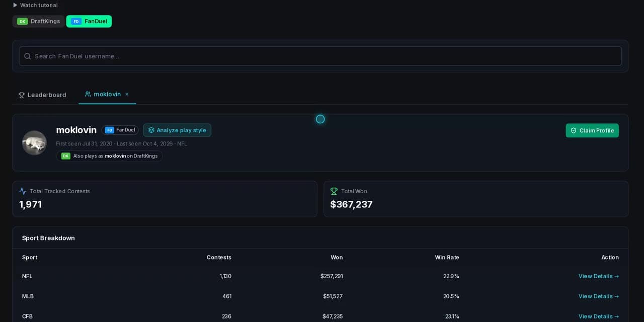This screenshot has height=322, width=644.
Task: Click the Win Rate column header
Action: (x=447, y=257)
